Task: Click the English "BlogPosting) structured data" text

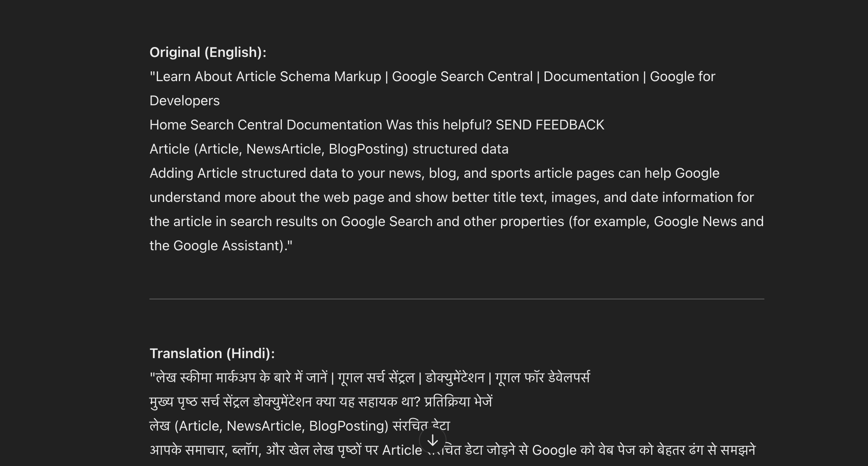Action: click(x=418, y=149)
